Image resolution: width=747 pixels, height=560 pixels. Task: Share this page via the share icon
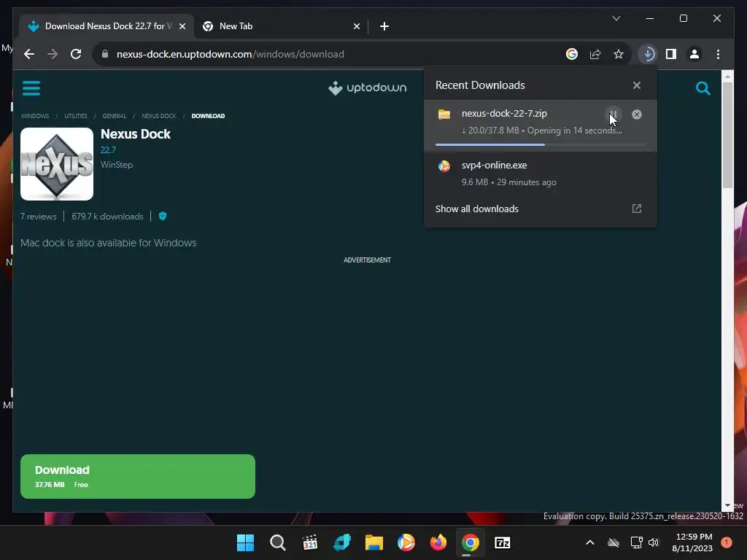595,54
